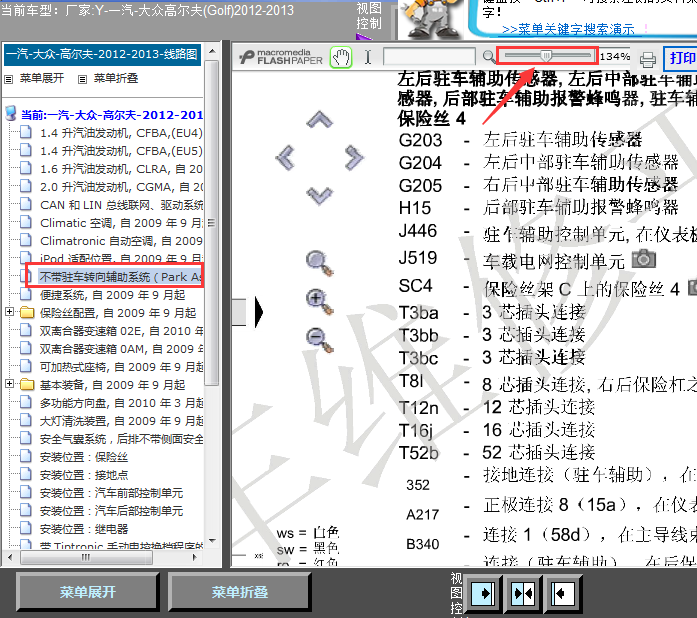The width and height of the screenshot is (697, 618).
Task: Click the view control center-split layout button
Action: click(x=523, y=594)
